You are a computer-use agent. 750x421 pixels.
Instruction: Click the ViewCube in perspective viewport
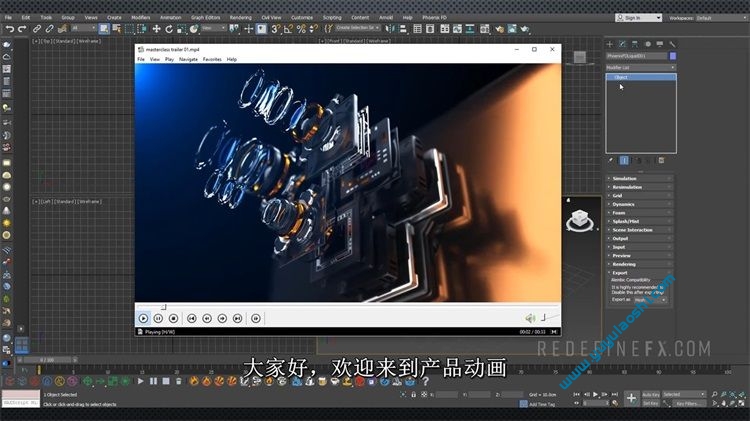580,221
